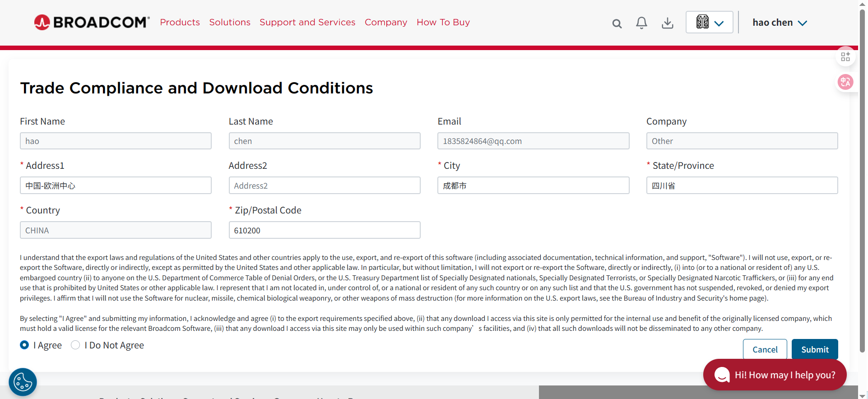Open notifications bell icon
The image size is (868, 399).
click(x=641, y=23)
